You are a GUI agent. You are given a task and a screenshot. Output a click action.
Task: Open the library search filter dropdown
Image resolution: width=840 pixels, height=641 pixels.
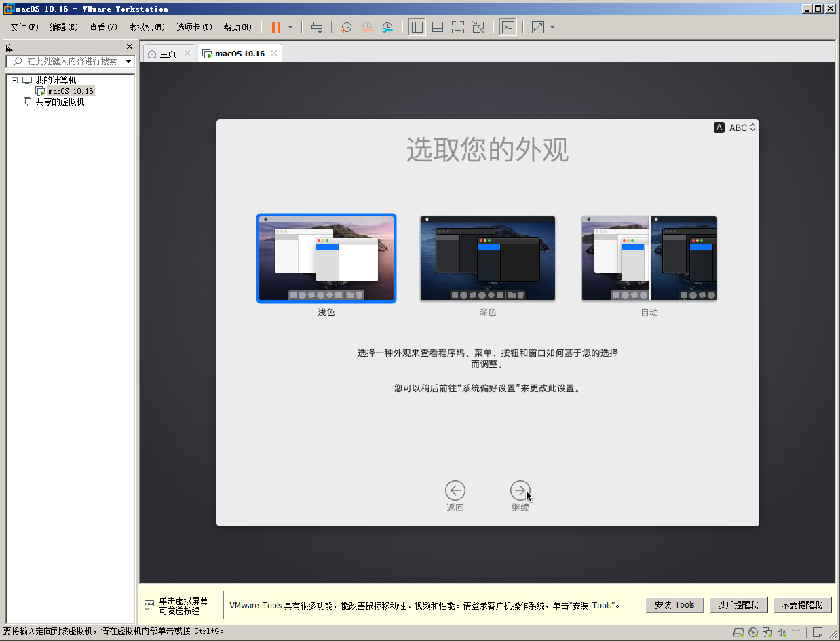129,61
